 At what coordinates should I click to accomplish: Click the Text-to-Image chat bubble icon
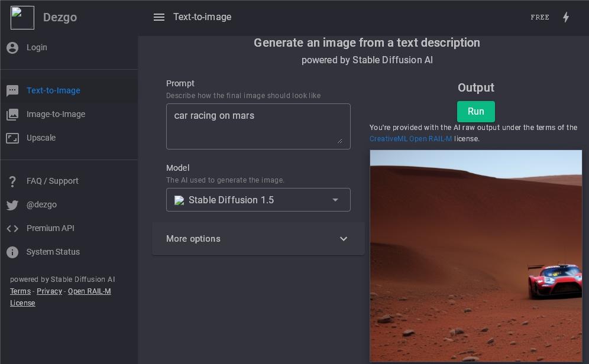(x=12, y=91)
